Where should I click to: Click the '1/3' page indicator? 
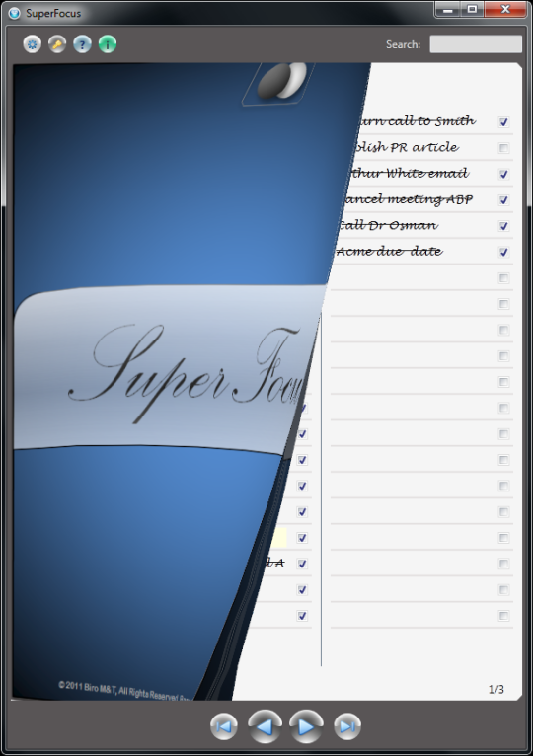coord(495,690)
